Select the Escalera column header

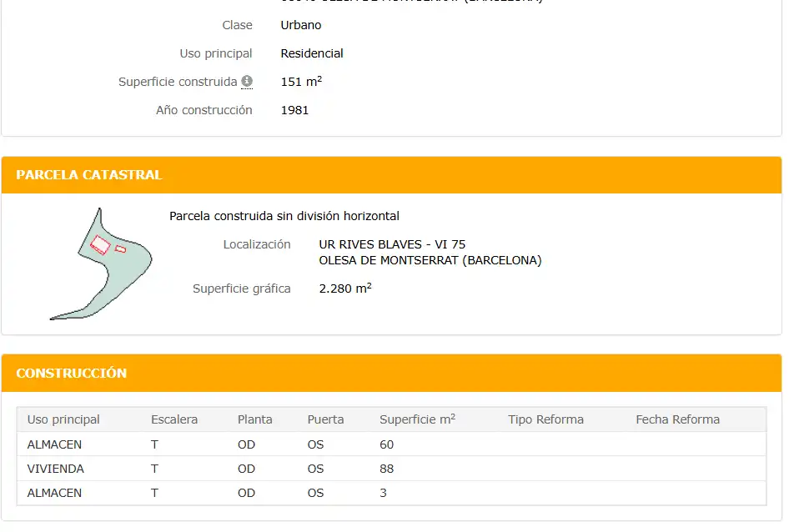pyautogui.click(x=174, y=419)
